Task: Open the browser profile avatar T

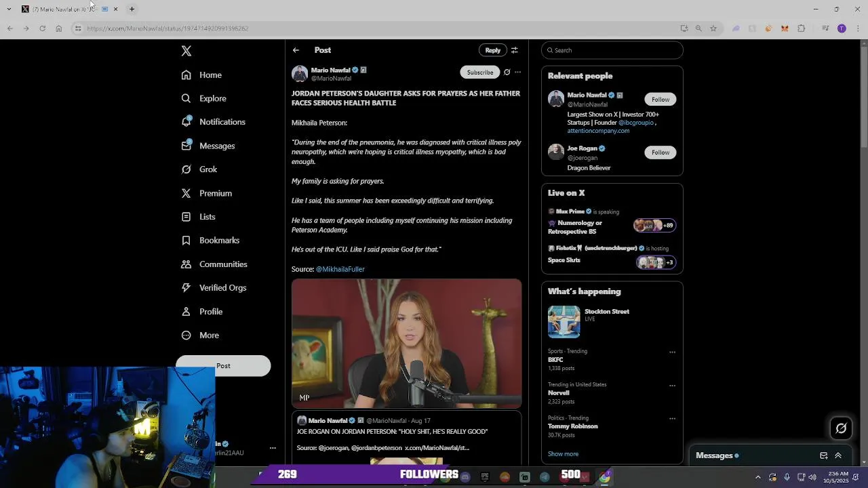Action: pyautogui.click(x=842, y=28)
